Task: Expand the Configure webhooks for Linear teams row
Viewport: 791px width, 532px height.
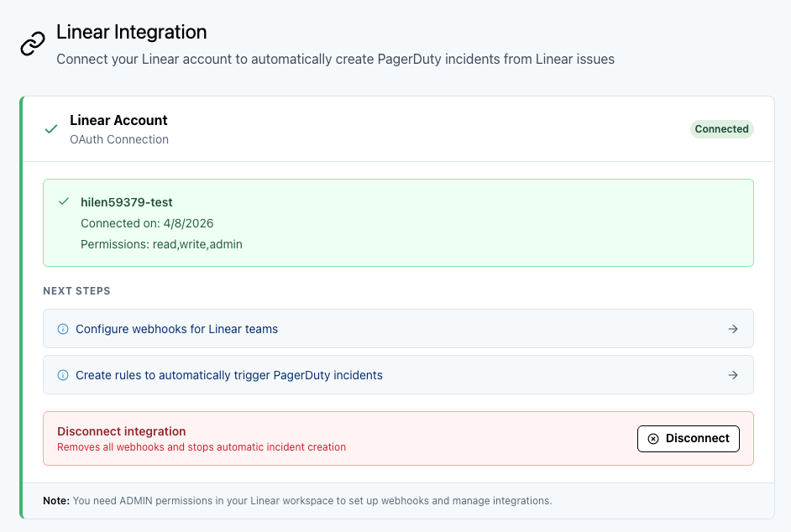Action: pos(398,329)
